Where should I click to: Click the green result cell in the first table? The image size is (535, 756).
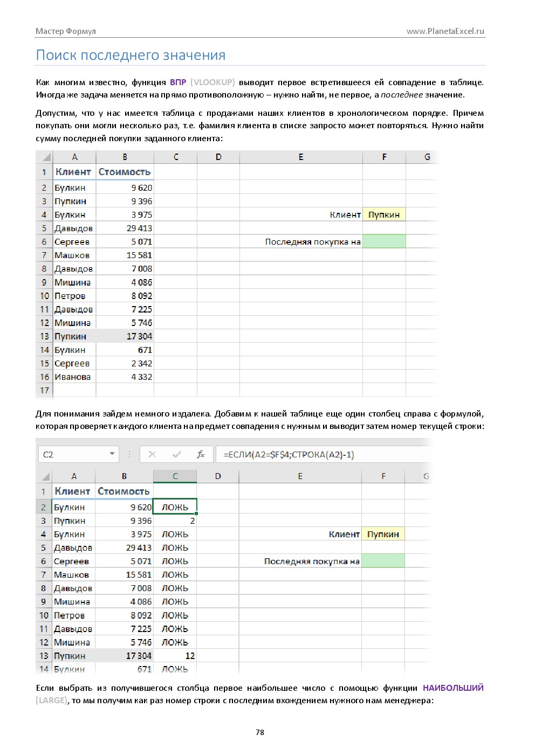click(x=384, y=241)
